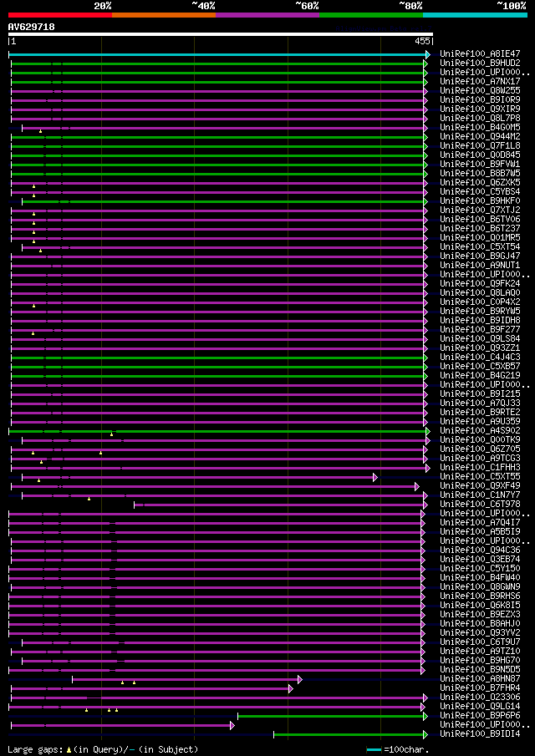535x756 pixels.
Task: Select the UniRef100_Q0D845 entry
Action: tap(480, 155)
